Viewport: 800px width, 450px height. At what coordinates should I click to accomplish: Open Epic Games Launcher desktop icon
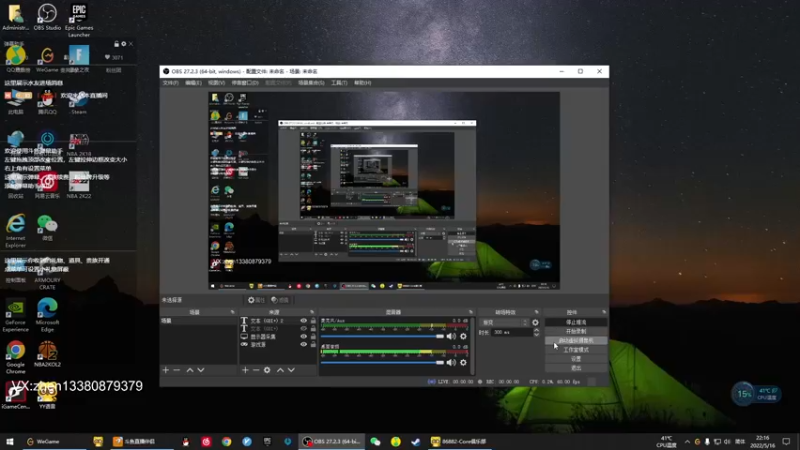79,20
